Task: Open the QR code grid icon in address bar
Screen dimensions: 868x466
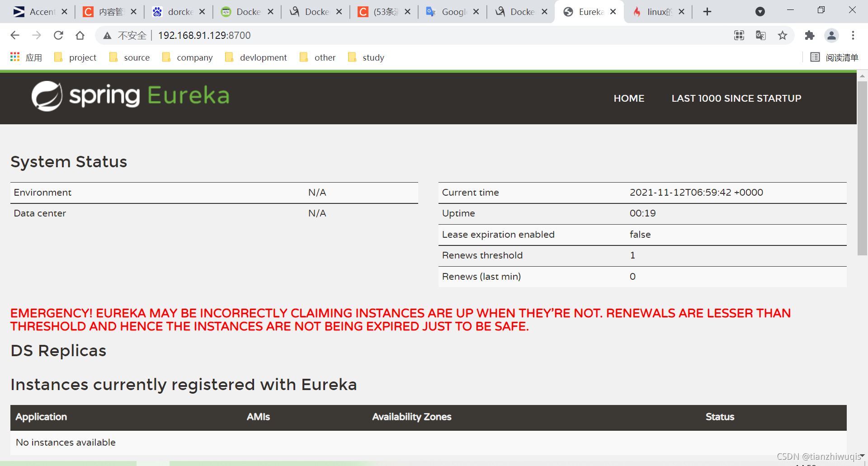Action: pyautogui.click(x=739, y=35)
